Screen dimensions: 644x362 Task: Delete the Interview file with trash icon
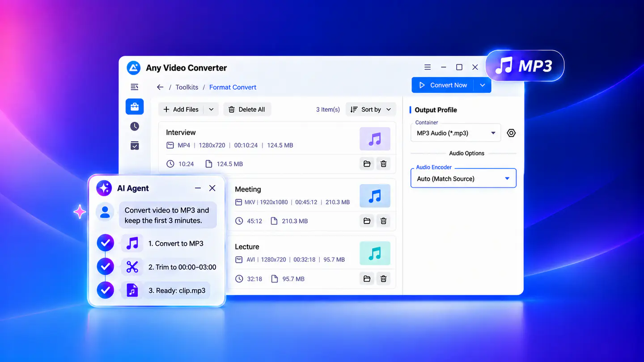coord(383,164)
